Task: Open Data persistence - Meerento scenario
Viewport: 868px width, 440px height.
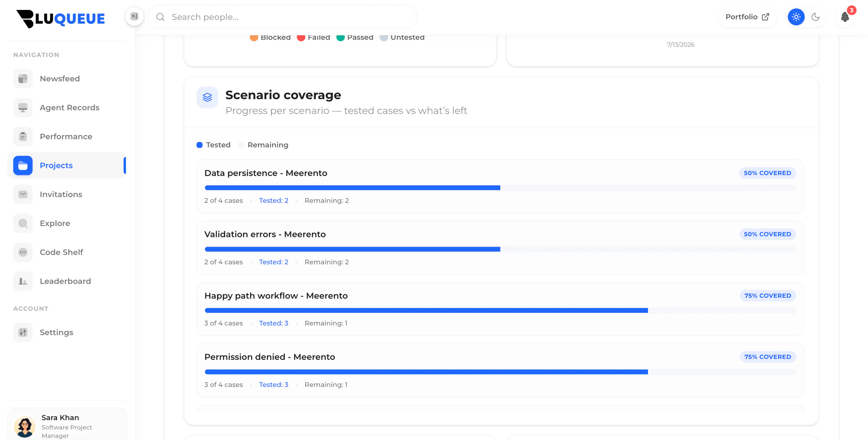Action: 266,173
